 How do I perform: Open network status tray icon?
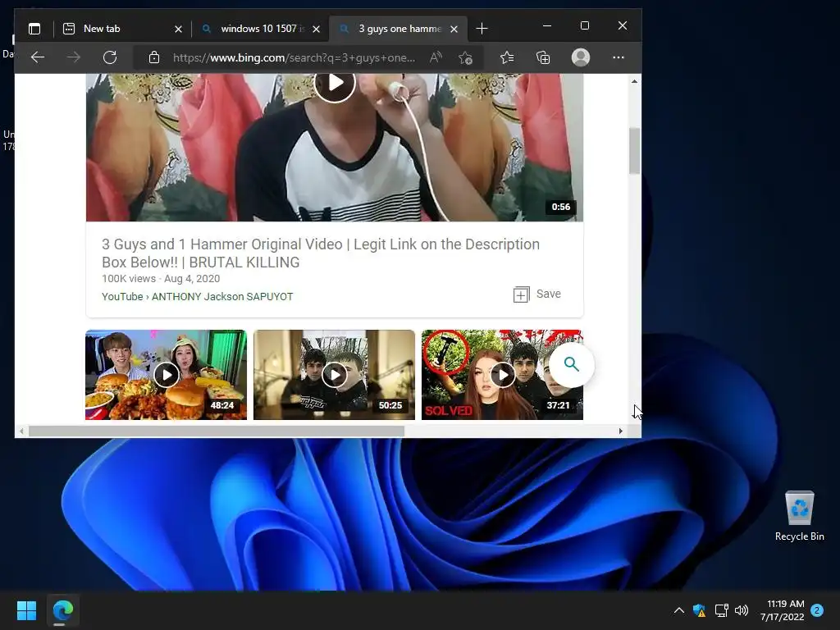pyautogui.click(x=721, y=610)
